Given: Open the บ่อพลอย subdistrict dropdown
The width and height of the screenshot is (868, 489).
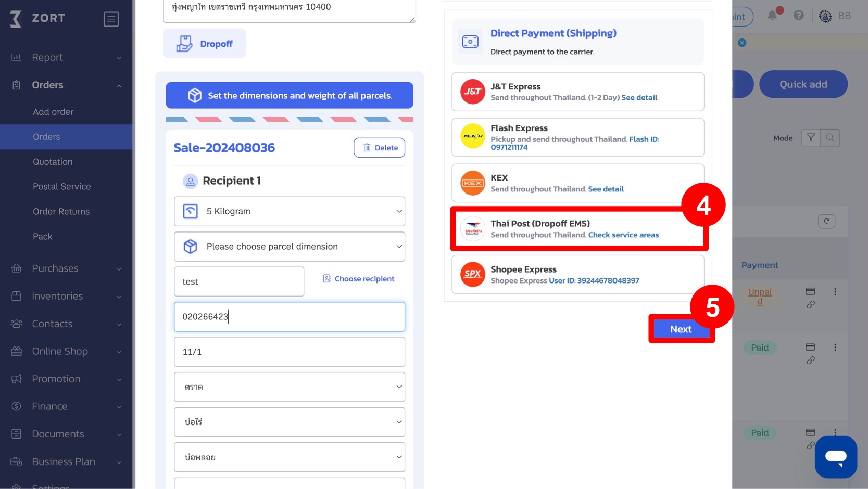Looking at the screenshot, I should point(290,457).
